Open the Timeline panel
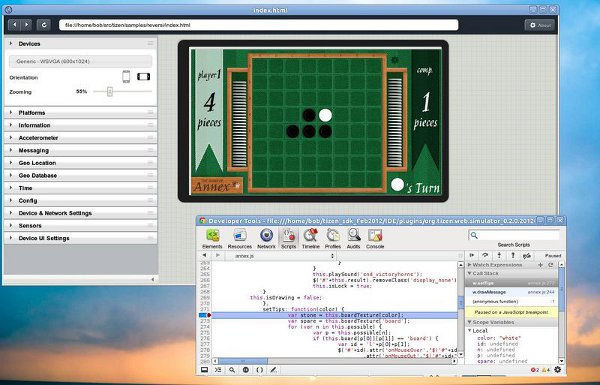The width and height of the screenshot is (600, 385). 310,239
